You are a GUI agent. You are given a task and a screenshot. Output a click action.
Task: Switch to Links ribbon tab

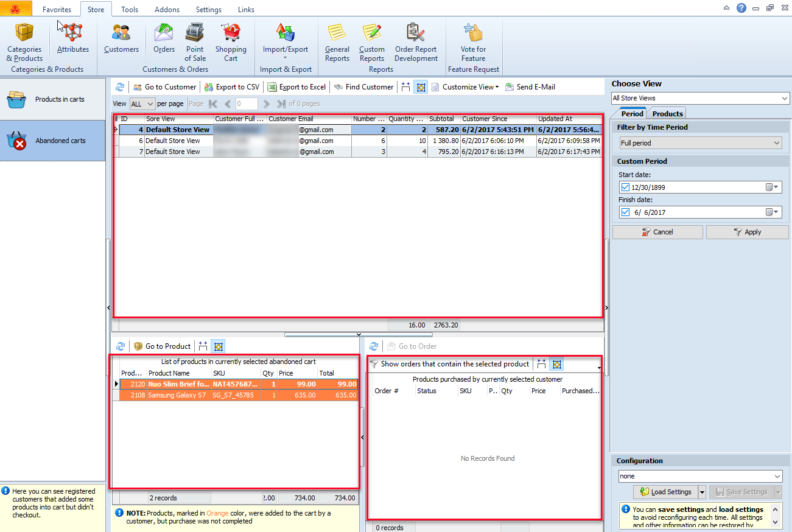point(246,10)
